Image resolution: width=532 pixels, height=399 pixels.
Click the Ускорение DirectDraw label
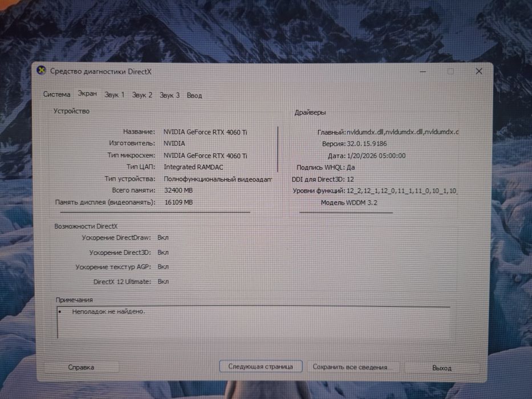(116, 238)
